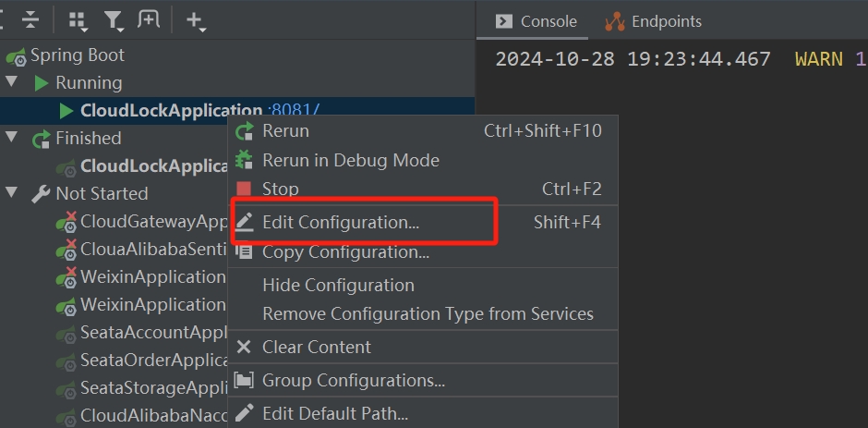Open the Filter toolbar dropdown
Image resolution: width=868 pixels, height=428 pixels.
click(x=113, y=19)
